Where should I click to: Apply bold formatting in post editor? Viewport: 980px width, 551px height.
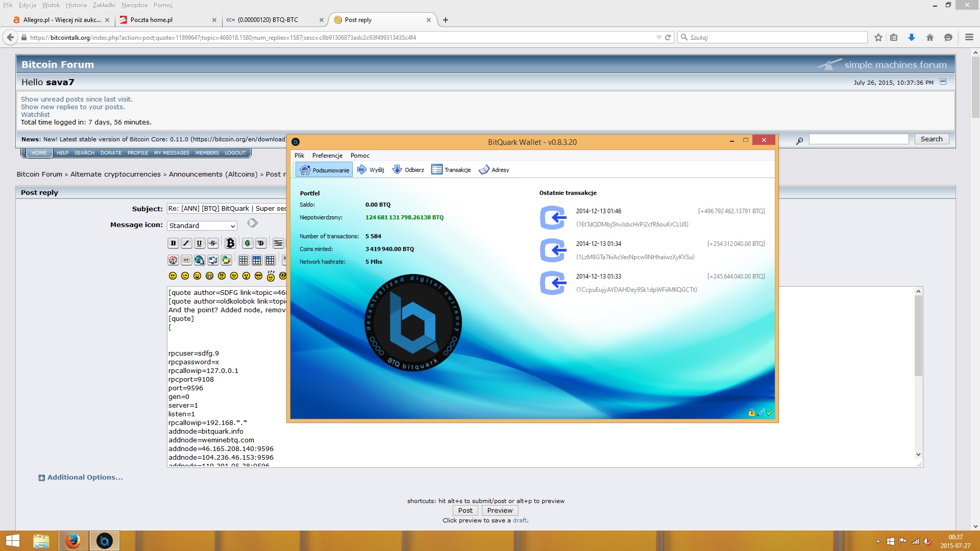pos(173,243)
